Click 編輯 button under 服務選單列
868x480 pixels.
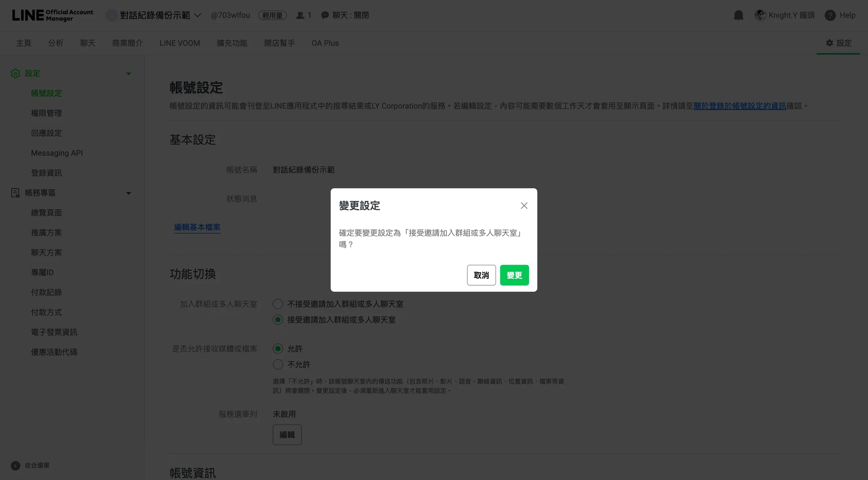pos(287,435)
